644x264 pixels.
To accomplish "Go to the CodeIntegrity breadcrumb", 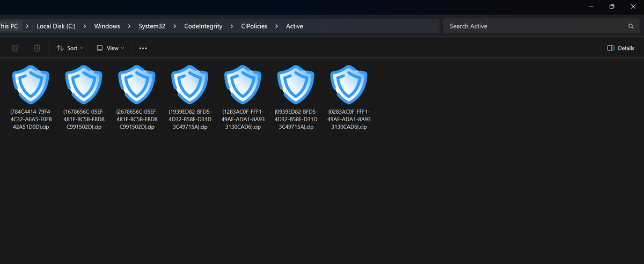I will (203, 26).
